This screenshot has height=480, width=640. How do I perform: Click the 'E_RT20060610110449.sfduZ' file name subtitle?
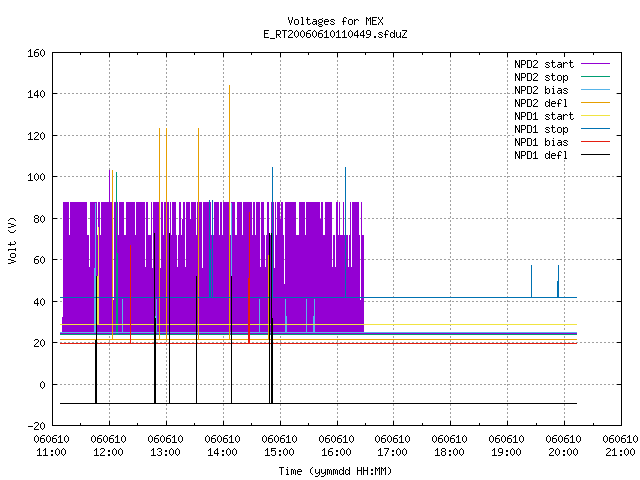[x=335, y=34]
